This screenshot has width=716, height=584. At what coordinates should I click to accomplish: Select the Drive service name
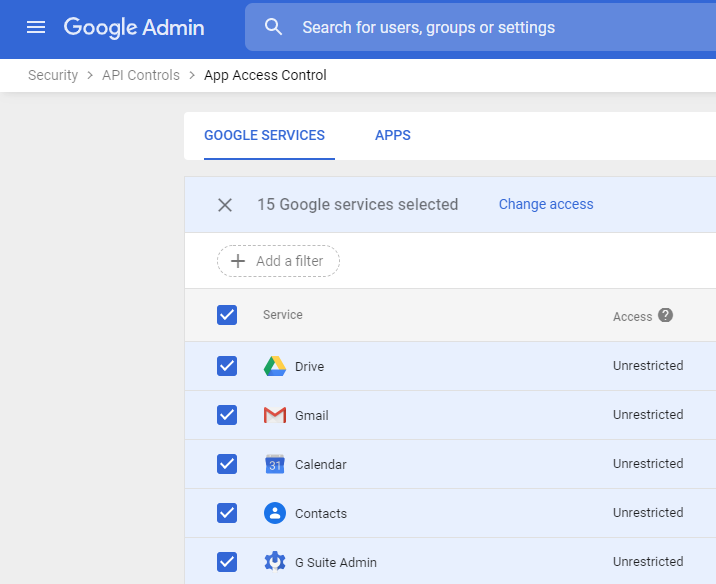[x=310, y=367]
